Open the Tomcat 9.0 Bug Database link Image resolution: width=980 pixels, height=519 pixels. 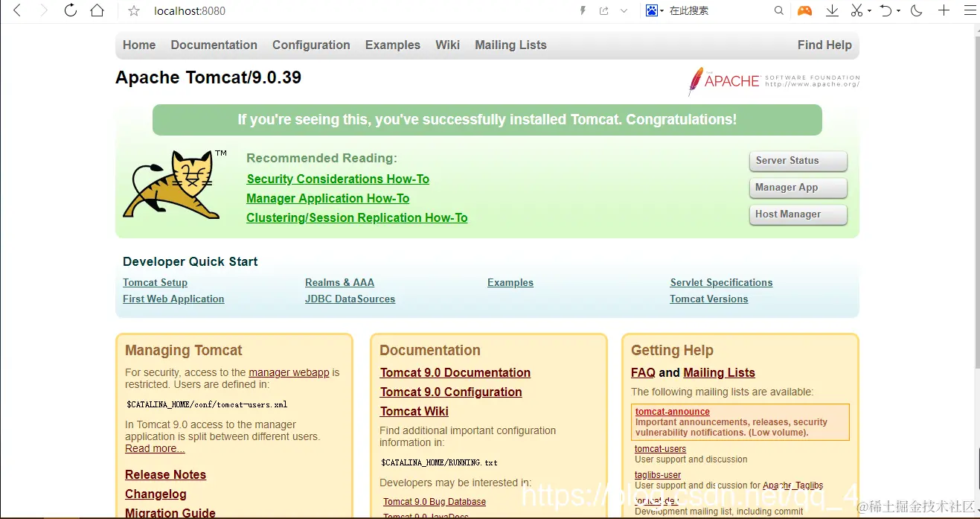435,501
